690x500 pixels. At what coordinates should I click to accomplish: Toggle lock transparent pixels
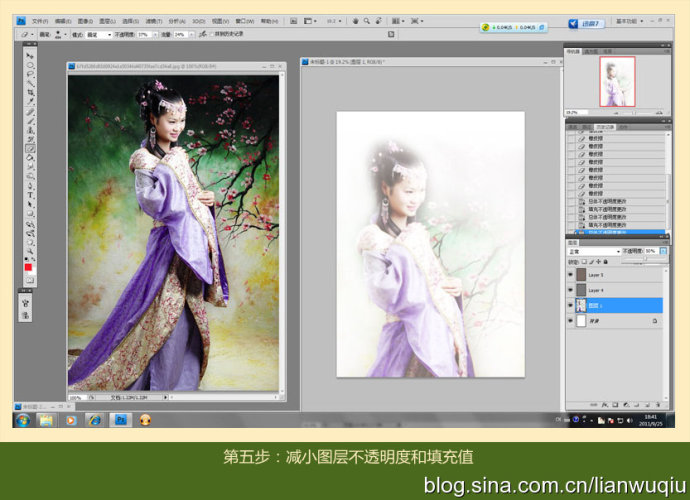[584, 261]
